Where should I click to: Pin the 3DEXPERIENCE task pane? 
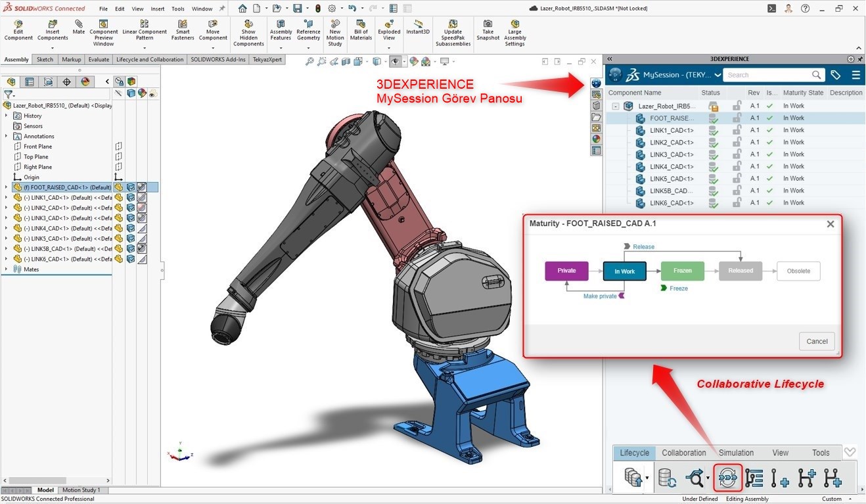tap(860, 59)
